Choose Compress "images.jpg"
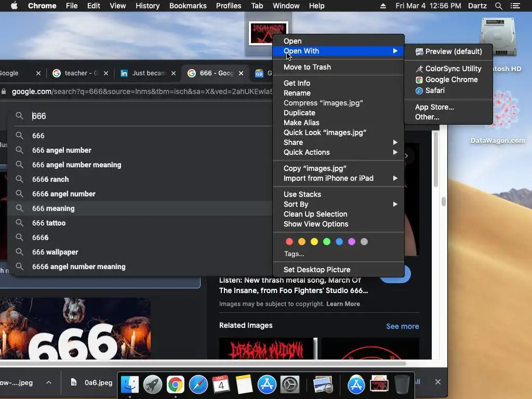 click(339, 103)
